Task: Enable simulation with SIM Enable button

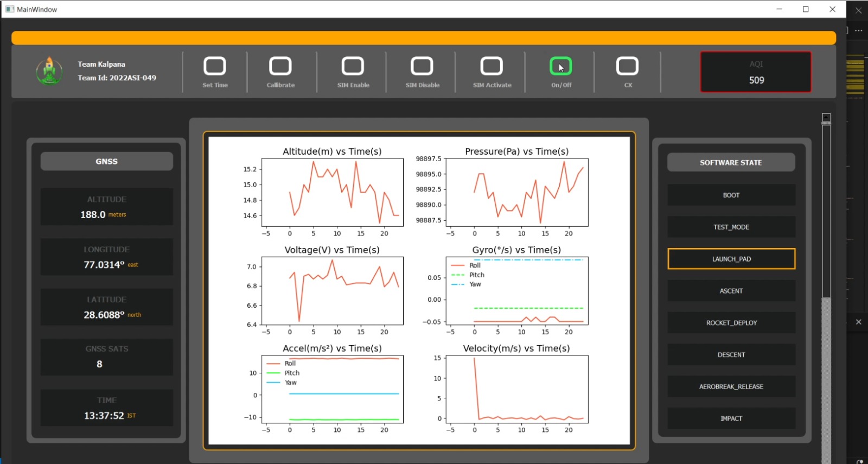Action: (353, 66)
